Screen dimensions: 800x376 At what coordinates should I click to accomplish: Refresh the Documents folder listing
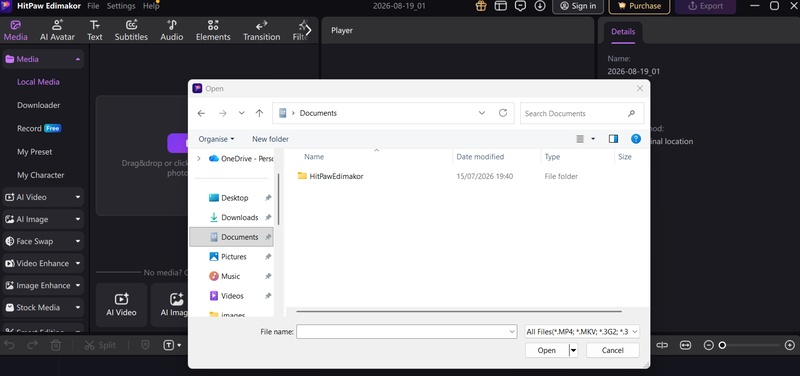(503, 113)
